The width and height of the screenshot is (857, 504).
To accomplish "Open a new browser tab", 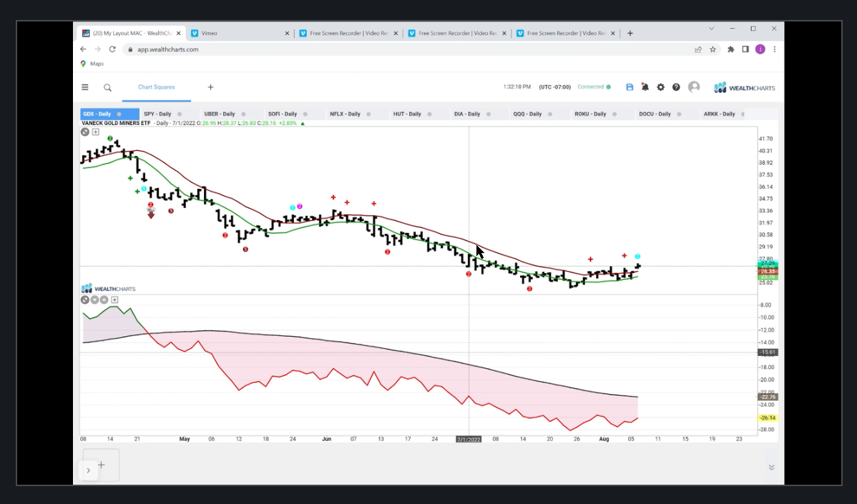I will [x=630, y=34].
